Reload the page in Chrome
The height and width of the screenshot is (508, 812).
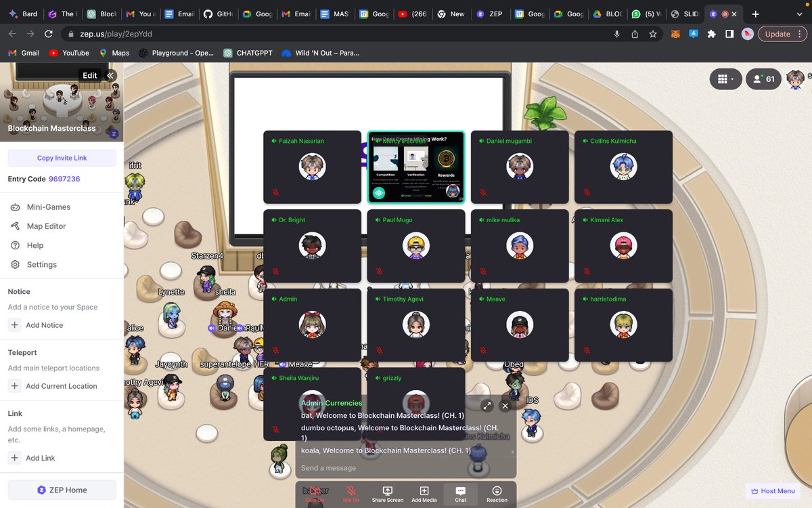pos(49,34)
